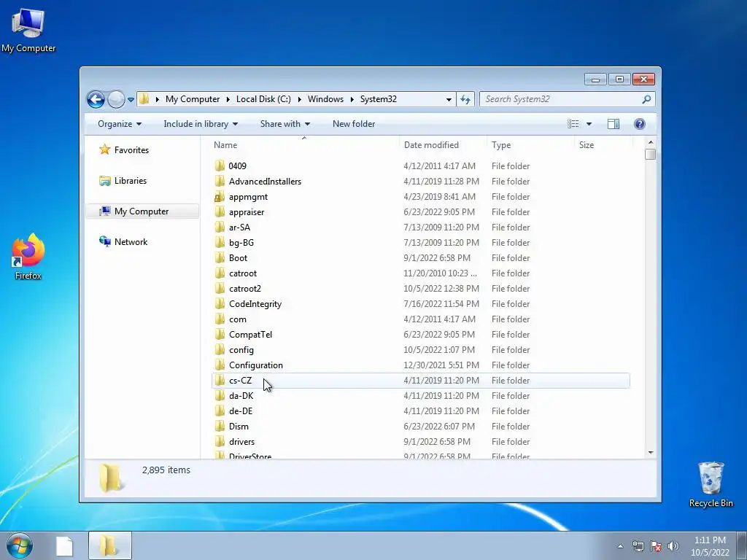Select the 0409 folder icon
The height and width of the screenshot is (560, 747).
220,166
